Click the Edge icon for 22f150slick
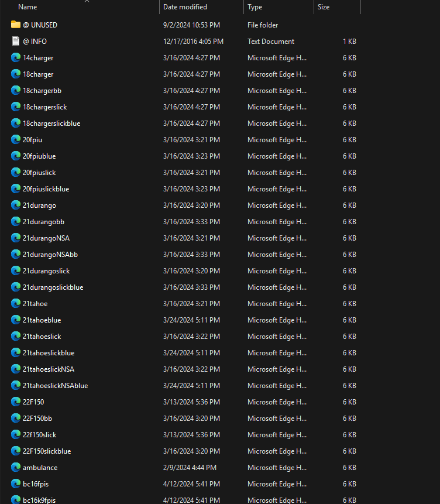The height and width of the screenshot is (504, 440). pyautogui.click(x=15, y=434)
